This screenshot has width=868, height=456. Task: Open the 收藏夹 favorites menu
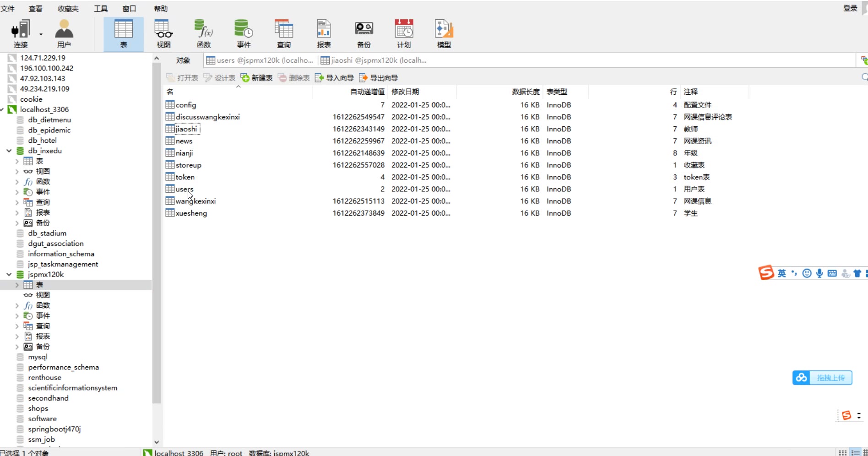pos(68,9)
